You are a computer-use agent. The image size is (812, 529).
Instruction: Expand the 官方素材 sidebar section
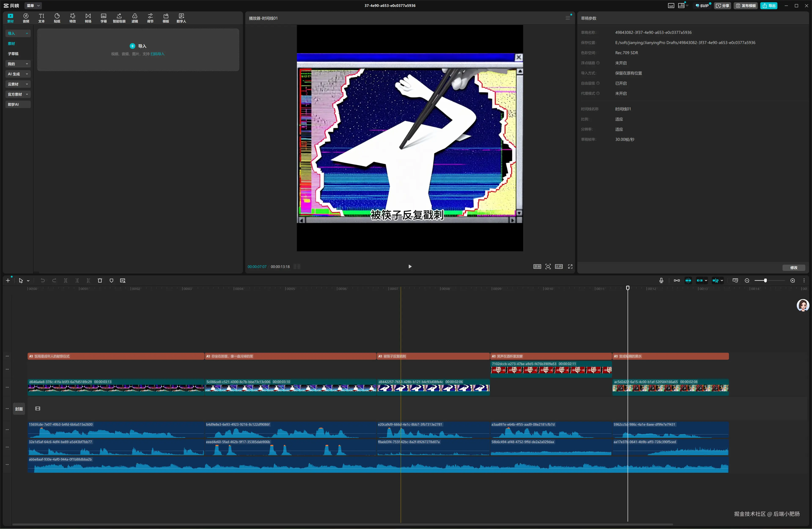[18, 94]
